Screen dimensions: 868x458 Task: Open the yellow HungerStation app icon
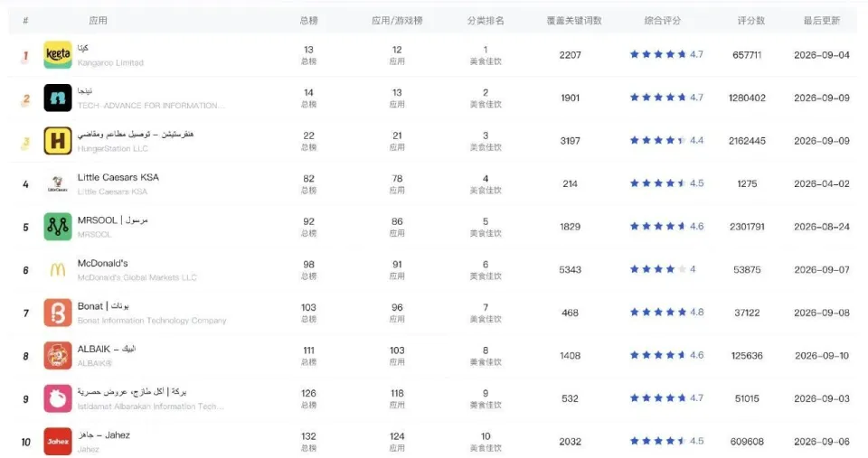click(58, 141)
